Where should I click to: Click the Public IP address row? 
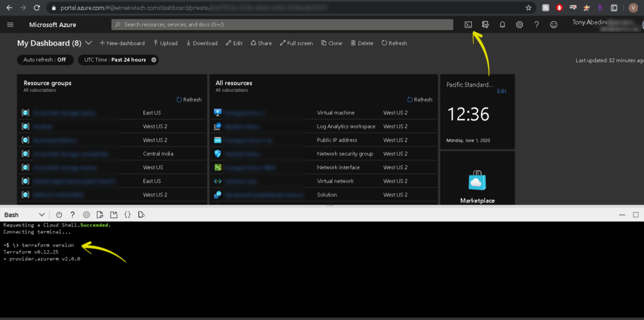point(323,140)
